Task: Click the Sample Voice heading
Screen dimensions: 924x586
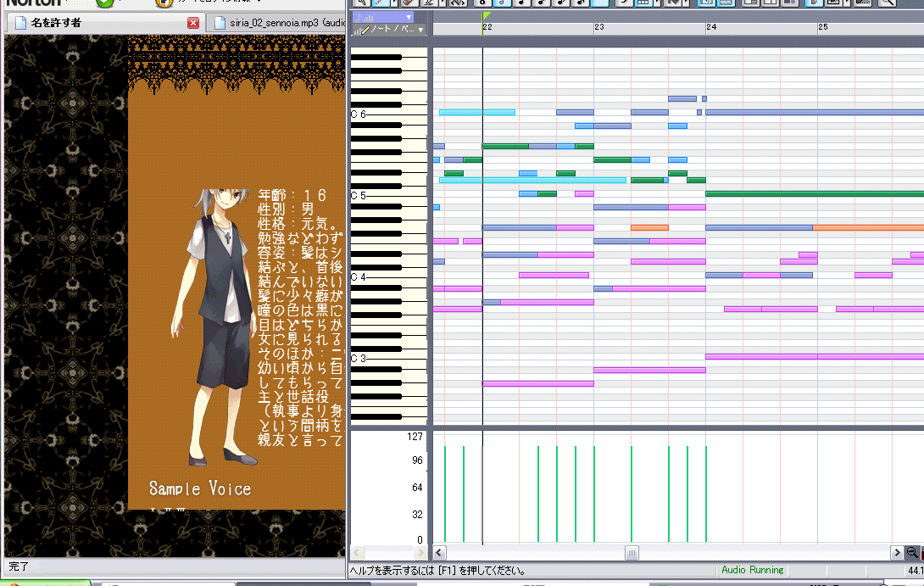Action: click(x=200, y=488)
